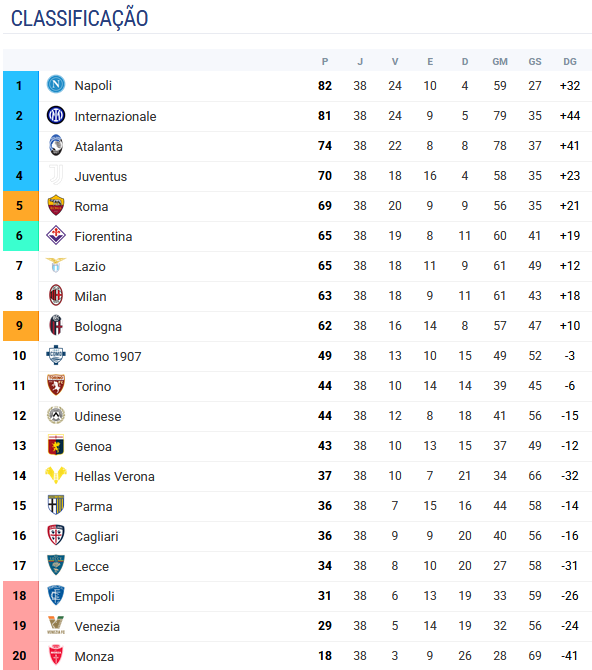Select the Atalanta team logo
The height and width of the screenshot is (670, 592).
[56, 145]
